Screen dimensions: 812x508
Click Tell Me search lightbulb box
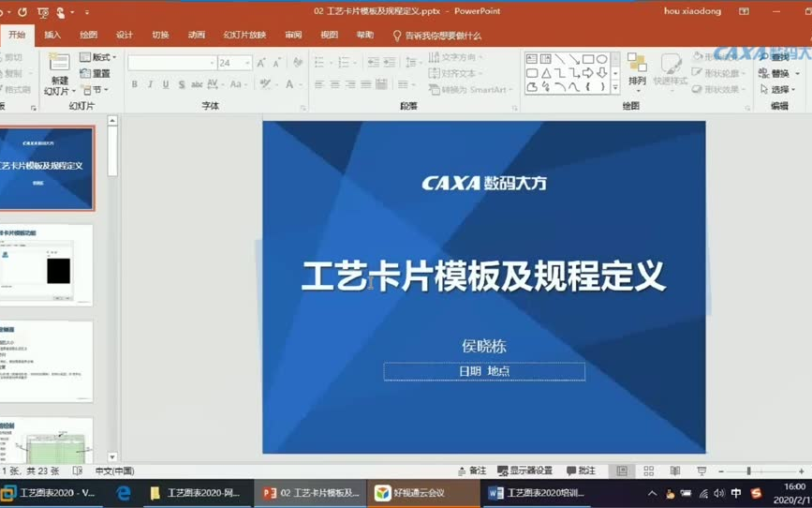437,36
